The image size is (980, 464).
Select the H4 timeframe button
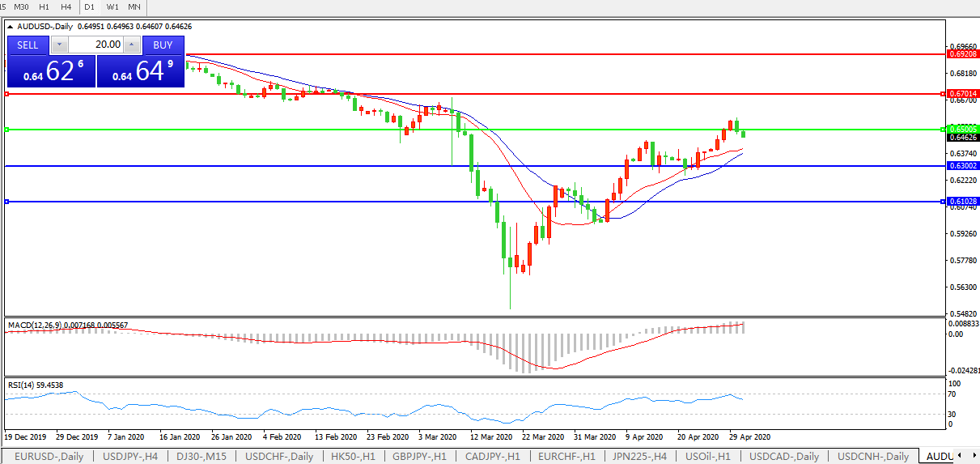point(66,6)
